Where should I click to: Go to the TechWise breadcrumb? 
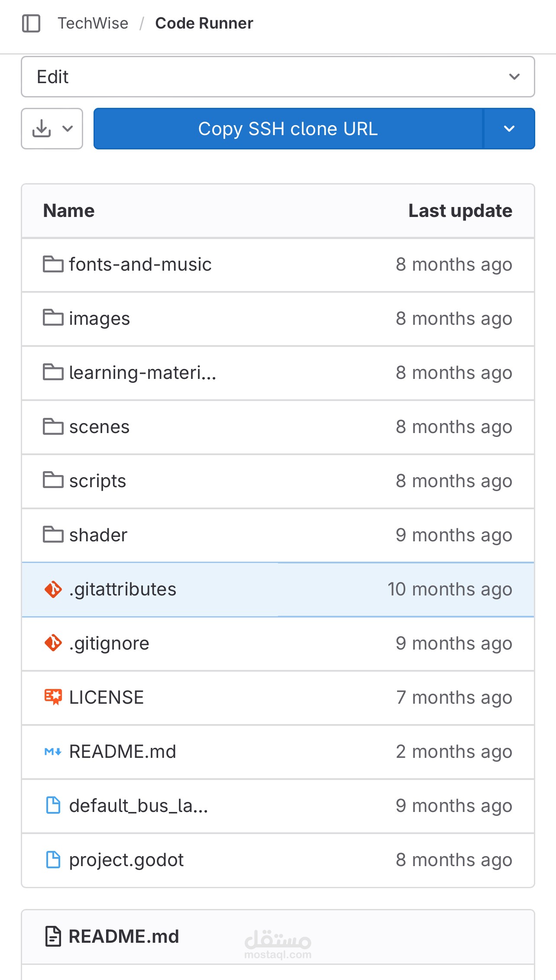pos(93,23)
